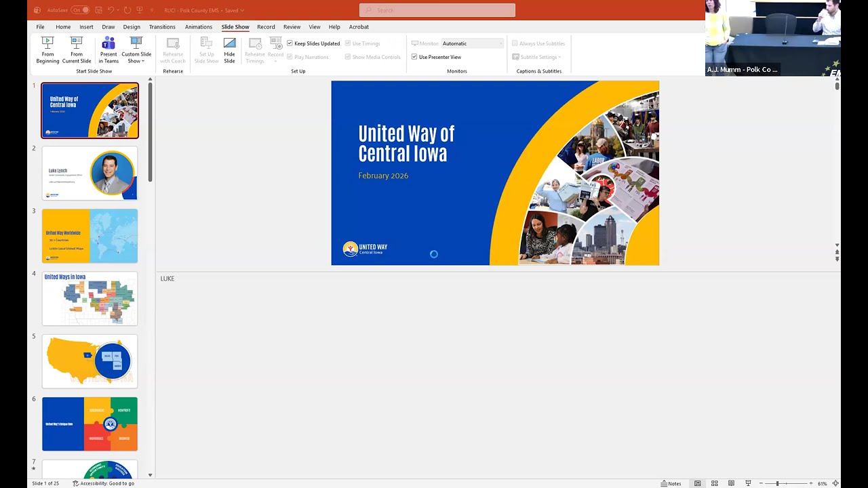
Task: Switch to the View tab
Action: 315,27
